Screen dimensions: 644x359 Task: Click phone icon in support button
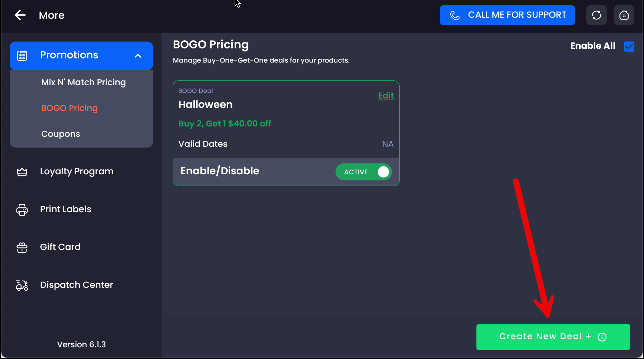click(x=455, y=15)
